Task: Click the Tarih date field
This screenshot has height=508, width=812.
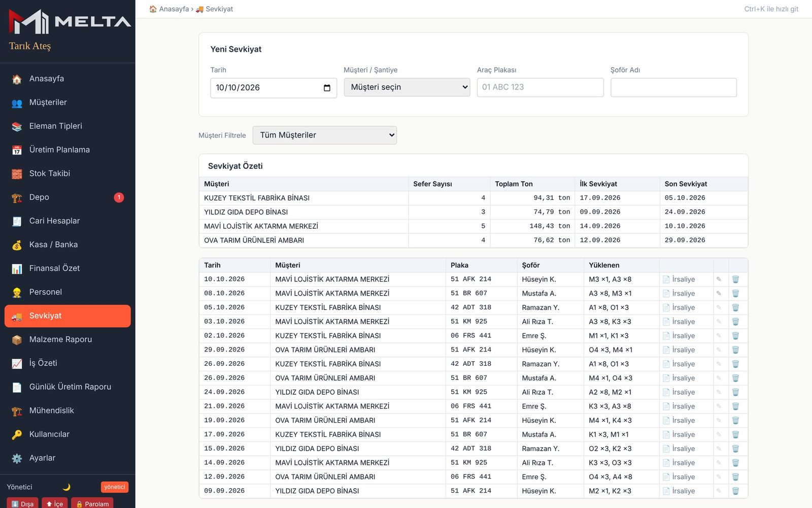Action: pyautogui.click(x=274, y=88)
